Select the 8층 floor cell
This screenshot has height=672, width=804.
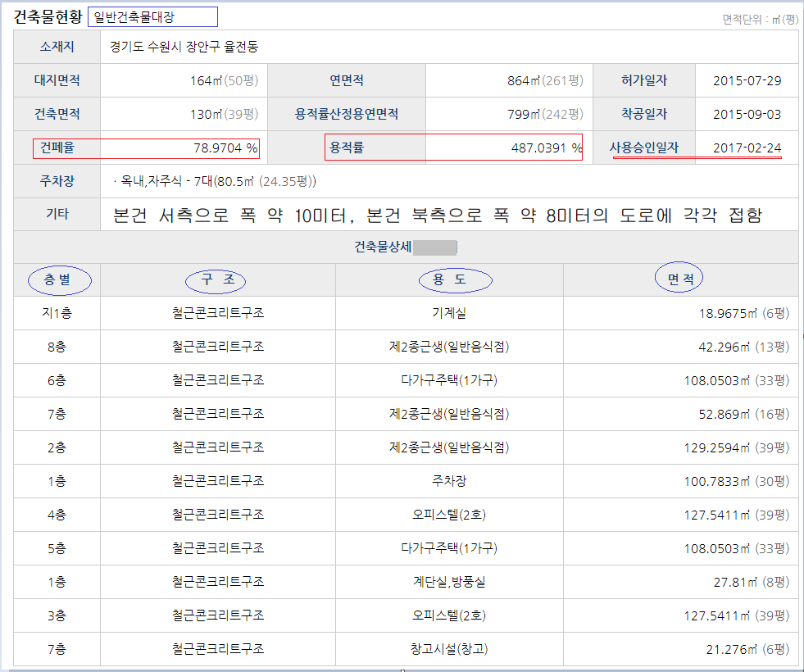(x=57, y=347)
